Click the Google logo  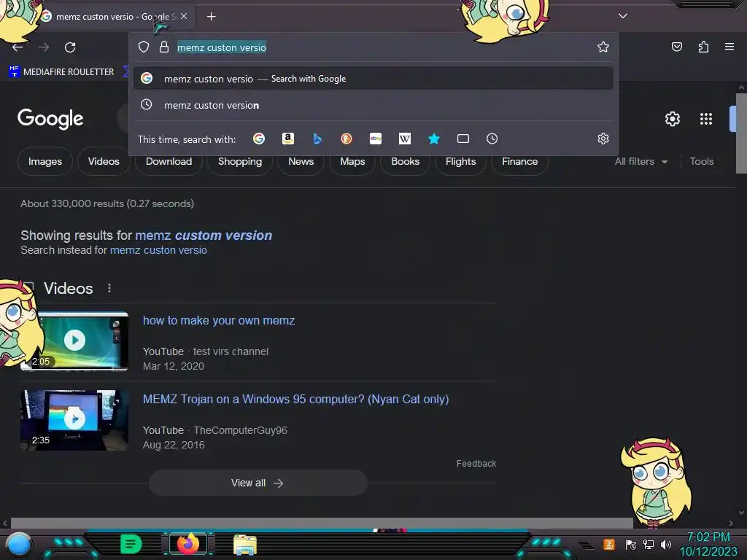[x=50, y=119]
